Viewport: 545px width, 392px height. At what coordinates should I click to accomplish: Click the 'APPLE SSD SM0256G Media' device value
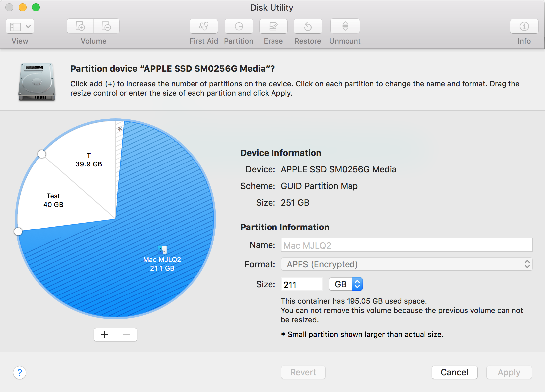(x=339, y=169)
